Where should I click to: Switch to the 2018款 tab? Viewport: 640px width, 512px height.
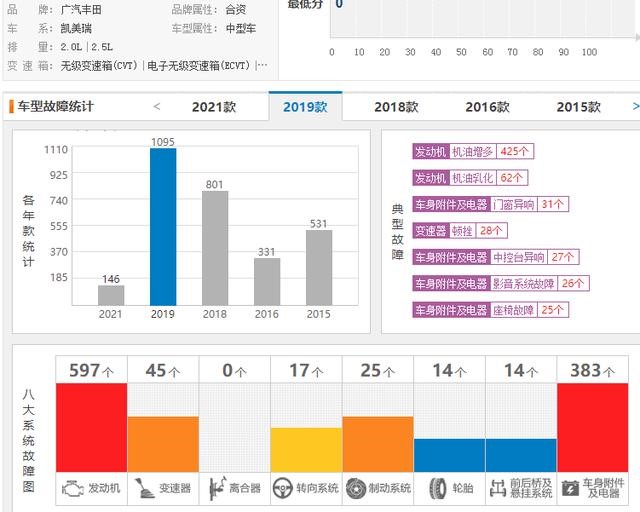click(396, 107)
